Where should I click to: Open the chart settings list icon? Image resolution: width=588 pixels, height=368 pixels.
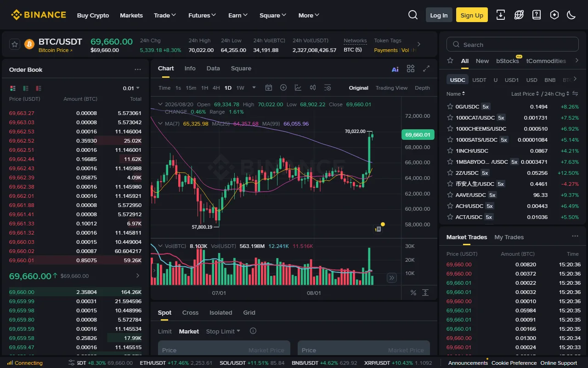coord(328,87)
